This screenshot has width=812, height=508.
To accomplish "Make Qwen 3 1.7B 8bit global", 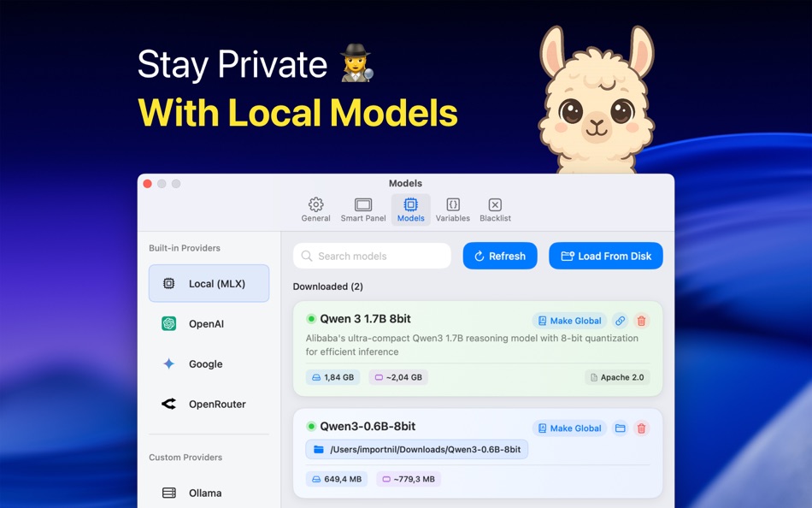I will coord(569,321).
